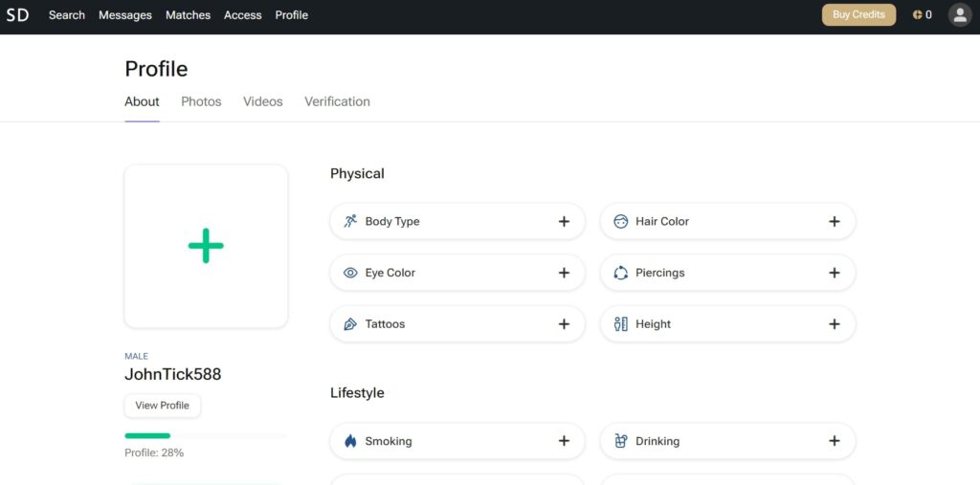Expand the Piercings option plus sign

(x=834, y=273)
